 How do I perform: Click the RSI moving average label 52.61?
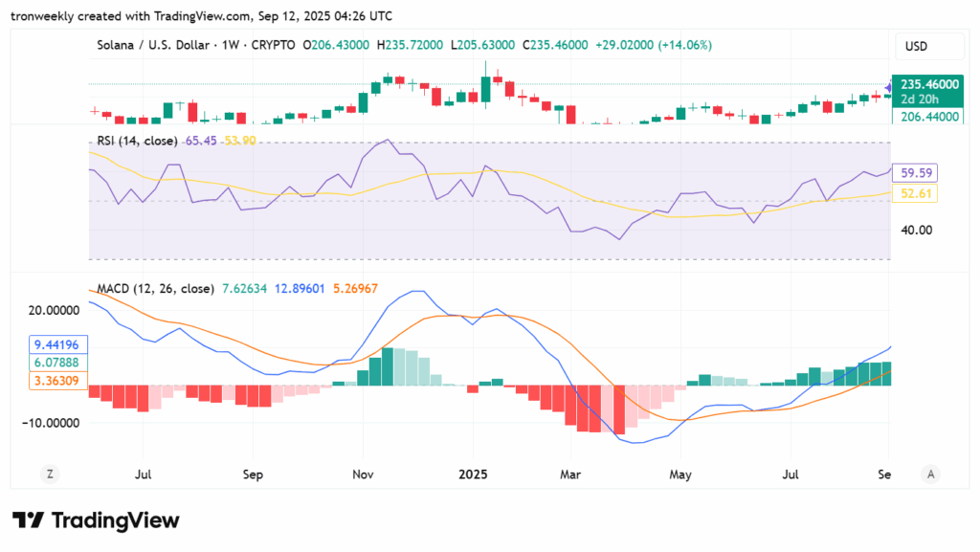pos(915,193)
